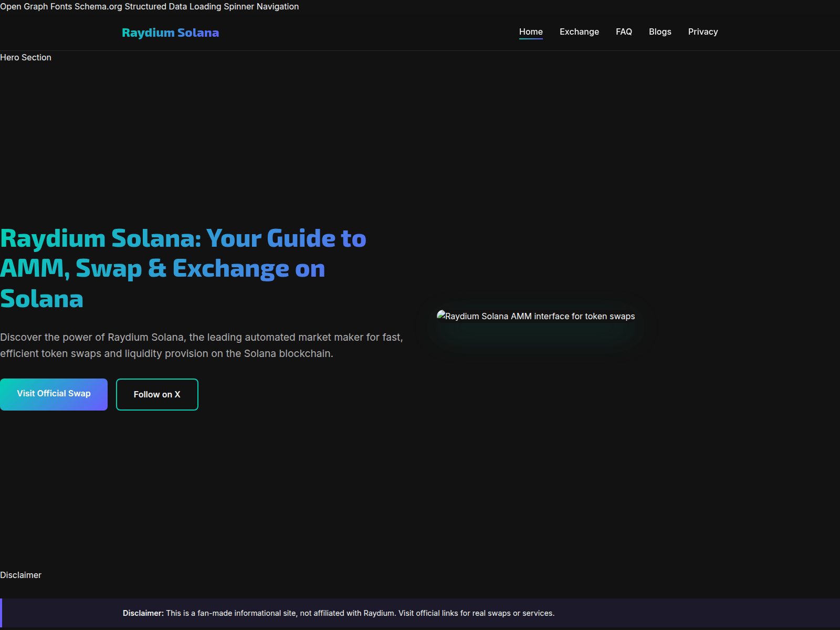Image resolution: width=840 pixels, height=630 pixels.
Task: Click the hero headline 'Raydium Solana: Your Guide to'
Action: (x=183, y=238)
